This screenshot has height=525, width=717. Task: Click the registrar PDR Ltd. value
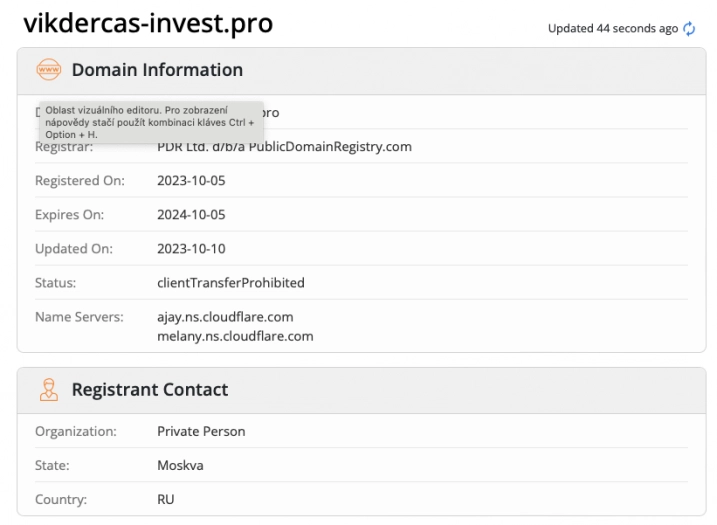pyautogui.click(x=284, y=147)
